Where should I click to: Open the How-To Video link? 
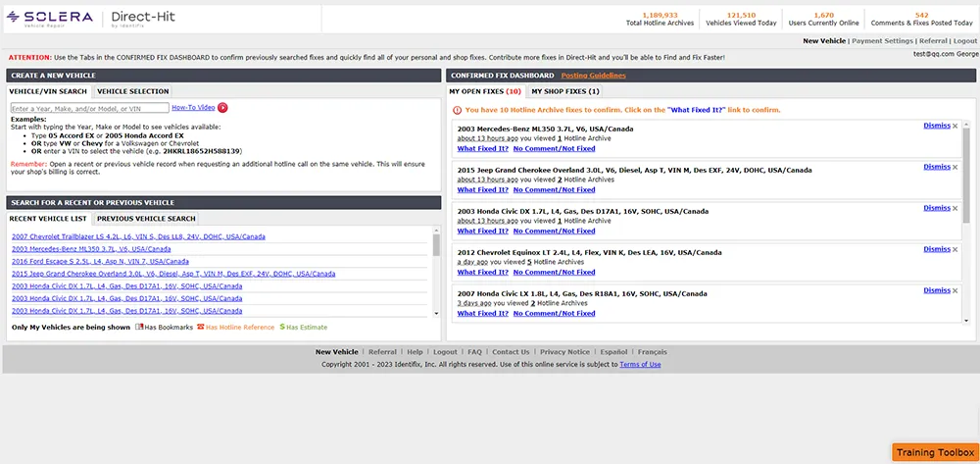click(x=193, y=108)
